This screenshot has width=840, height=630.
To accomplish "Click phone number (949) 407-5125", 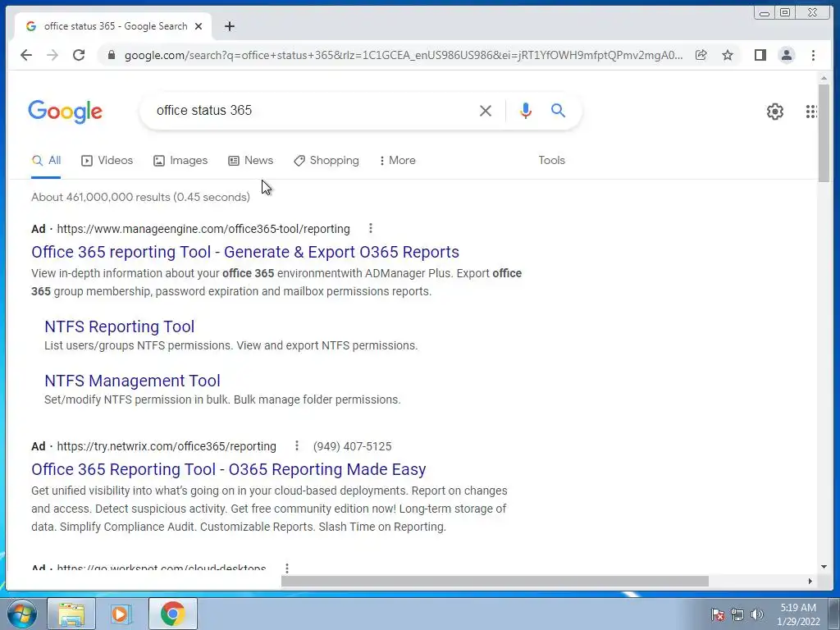I will [353, 446].
